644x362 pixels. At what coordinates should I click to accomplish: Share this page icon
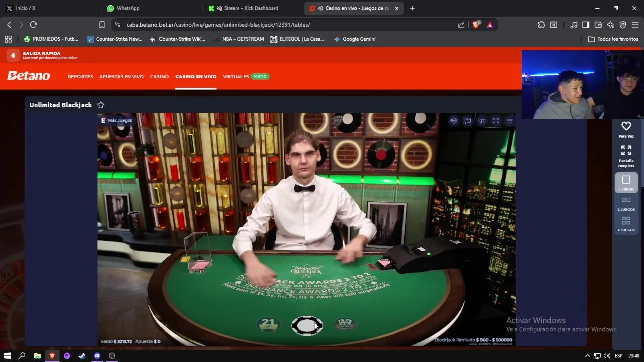click(x=461, y=25)
